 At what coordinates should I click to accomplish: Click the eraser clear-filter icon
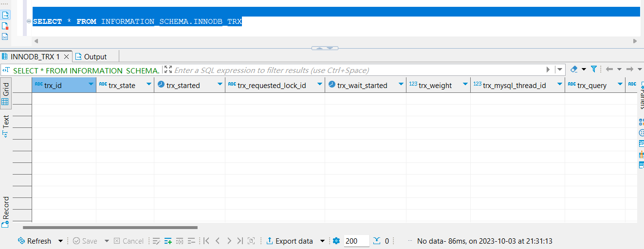574,70
